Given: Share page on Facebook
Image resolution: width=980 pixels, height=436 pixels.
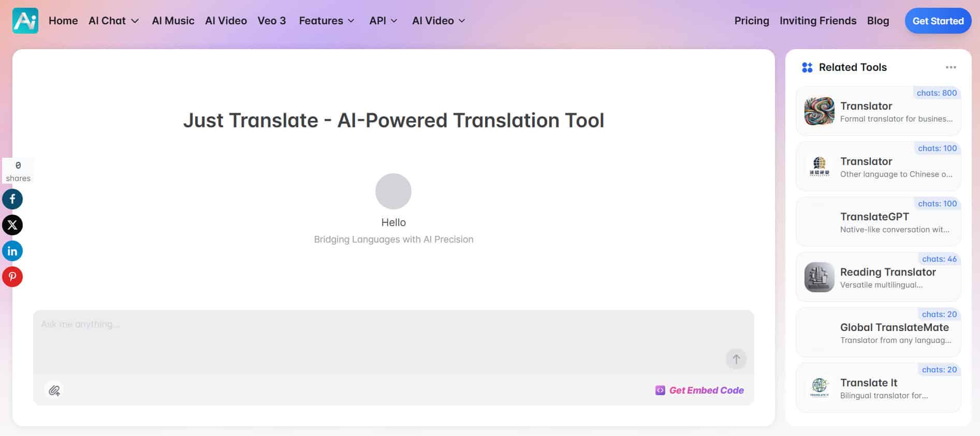Looking at the screenshot, I should 12,199.
